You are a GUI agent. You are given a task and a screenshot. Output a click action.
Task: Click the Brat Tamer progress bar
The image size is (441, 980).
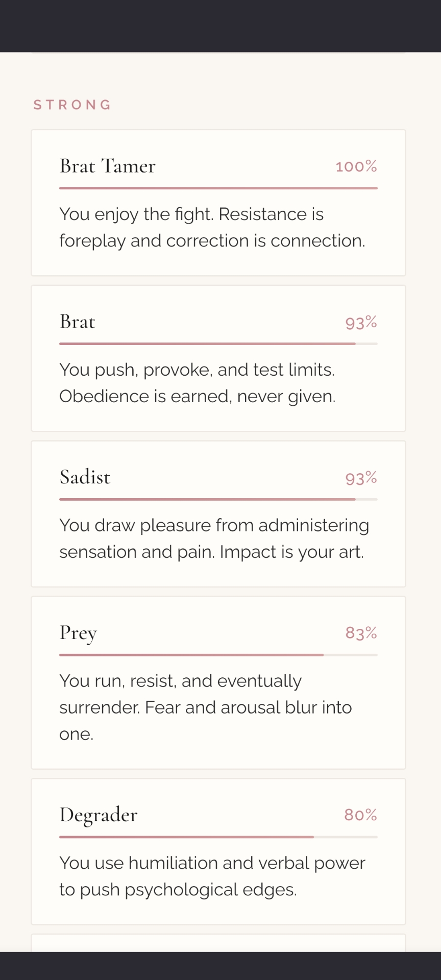coord(218,188)
